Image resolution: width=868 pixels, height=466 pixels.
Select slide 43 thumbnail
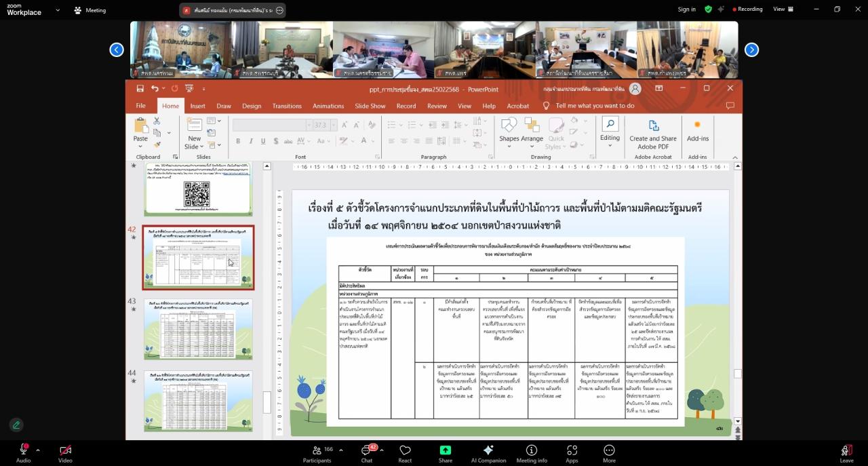tap(197, 330)
